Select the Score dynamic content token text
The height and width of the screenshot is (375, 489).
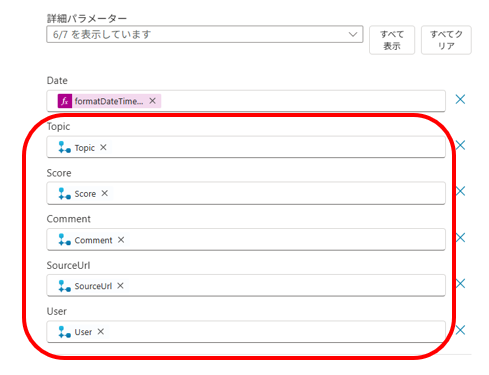(85, 194)
